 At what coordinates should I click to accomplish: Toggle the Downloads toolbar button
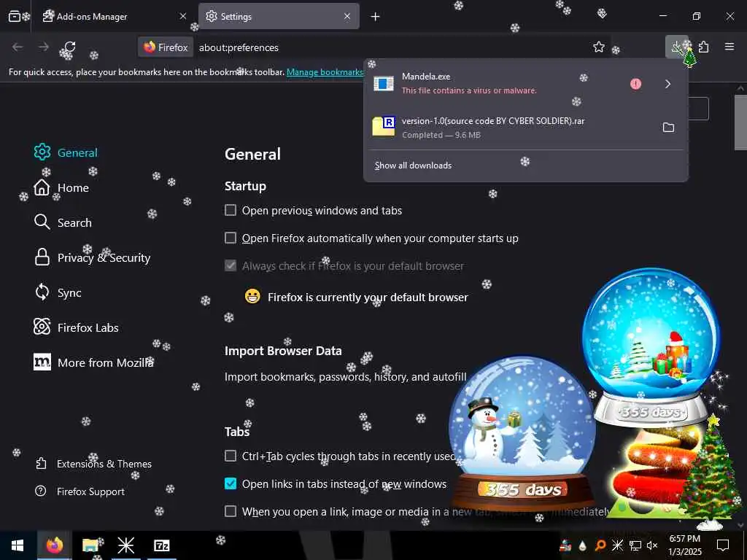(x=676, y=47)
